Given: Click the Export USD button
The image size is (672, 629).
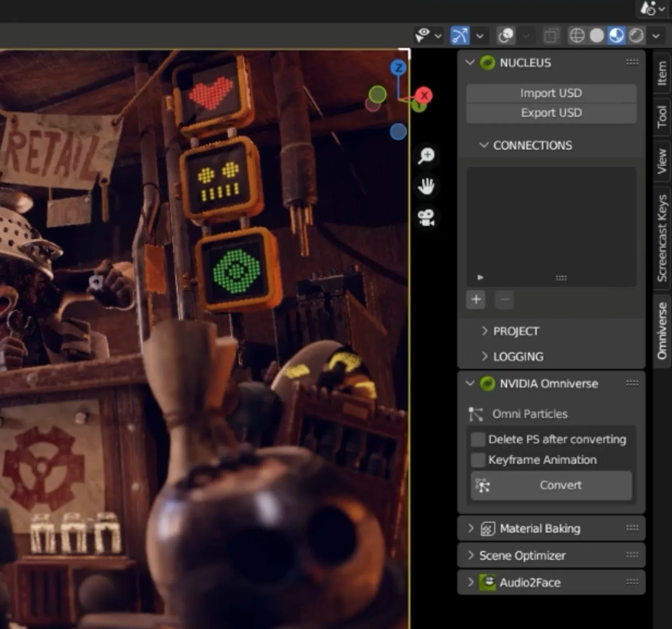Looking at the screenshot, I should [x=551, y=113].
